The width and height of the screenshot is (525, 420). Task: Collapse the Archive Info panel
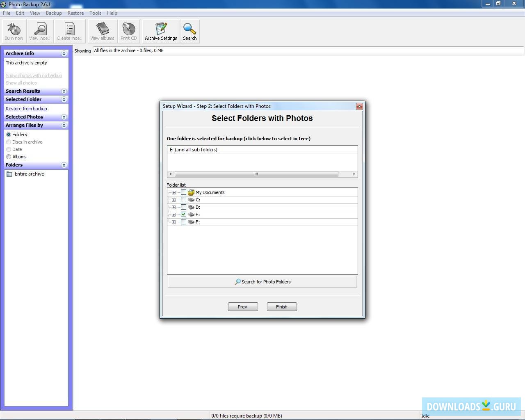tap(64, 53)
